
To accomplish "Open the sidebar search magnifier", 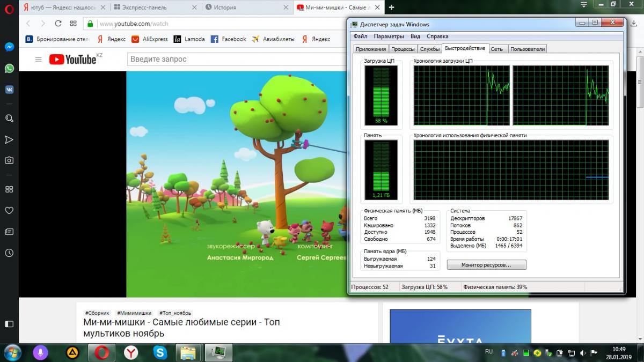I will click(x=9, y=119).
